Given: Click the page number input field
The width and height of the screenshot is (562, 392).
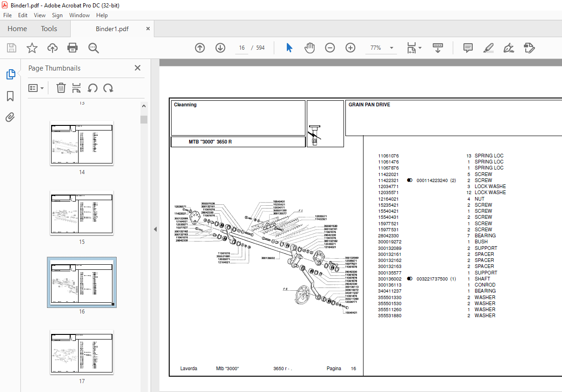Looking at the screenshot, I should [x=242, y=48].
